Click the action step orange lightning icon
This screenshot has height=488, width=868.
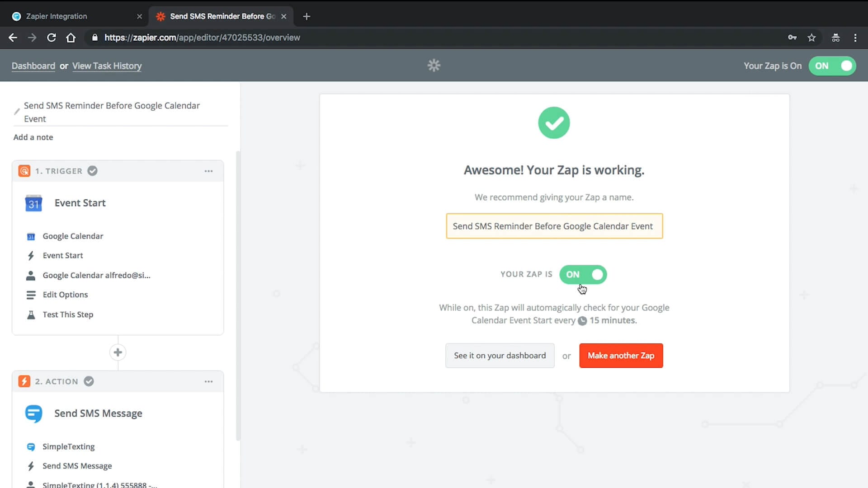24,381
